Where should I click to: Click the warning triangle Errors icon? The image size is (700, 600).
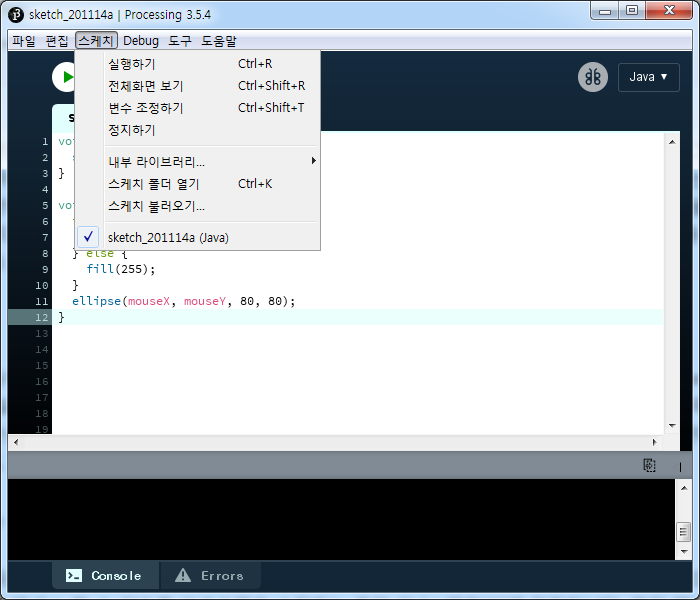click(x=183, y=575)
